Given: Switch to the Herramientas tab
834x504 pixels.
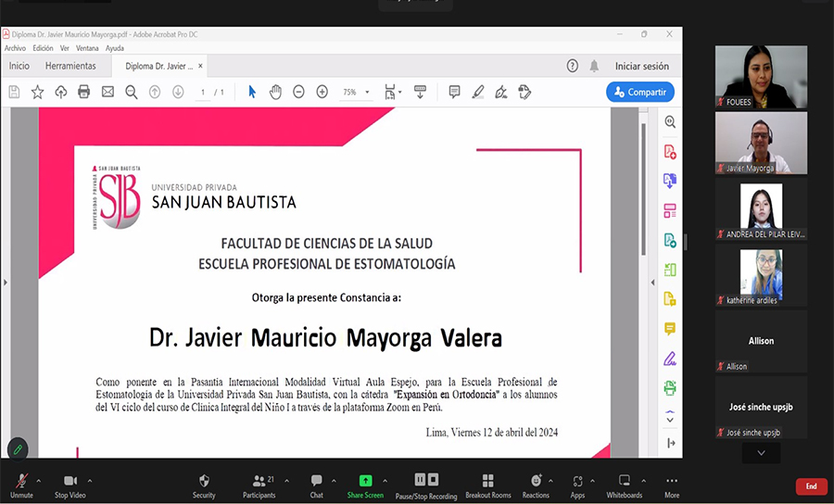Looking at the screenshot, I should 70,66.
